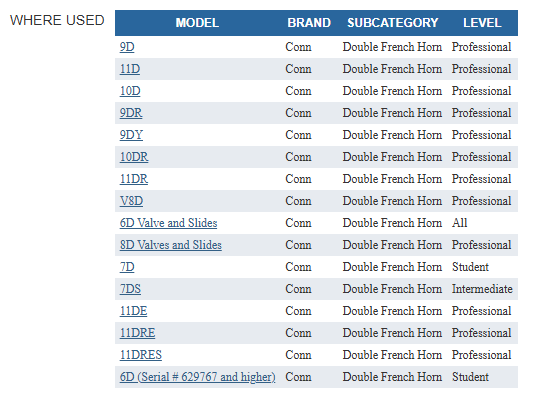Click the SUBCATEGORY column header
This screenshot has width=538, height=400.
(x=393, y=23)
